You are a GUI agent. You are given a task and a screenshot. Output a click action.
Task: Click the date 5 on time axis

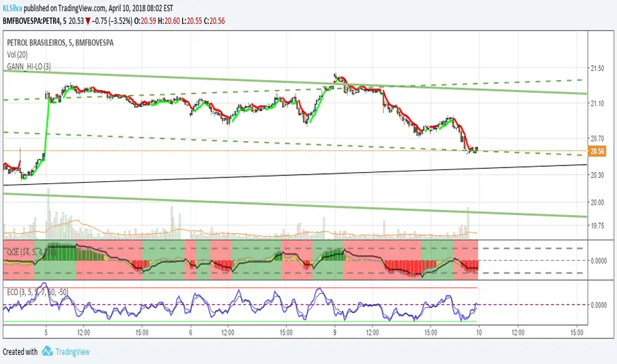(46, 332)
